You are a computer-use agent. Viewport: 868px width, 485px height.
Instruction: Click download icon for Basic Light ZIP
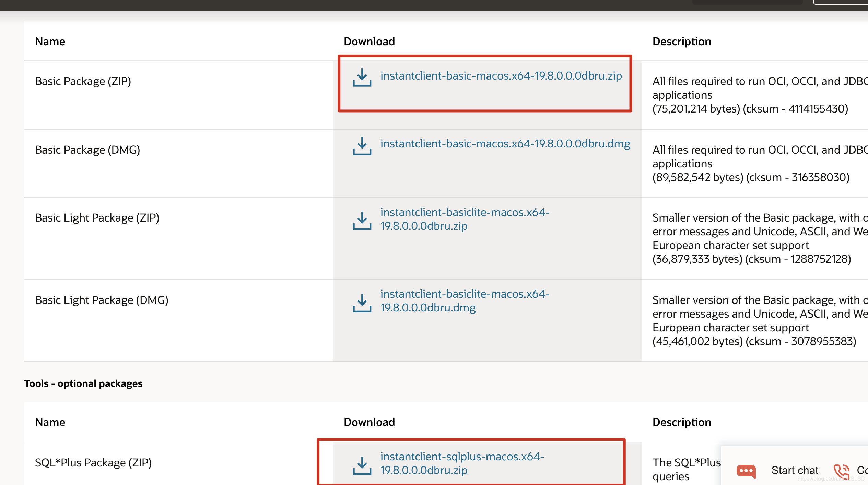[362, 221]
